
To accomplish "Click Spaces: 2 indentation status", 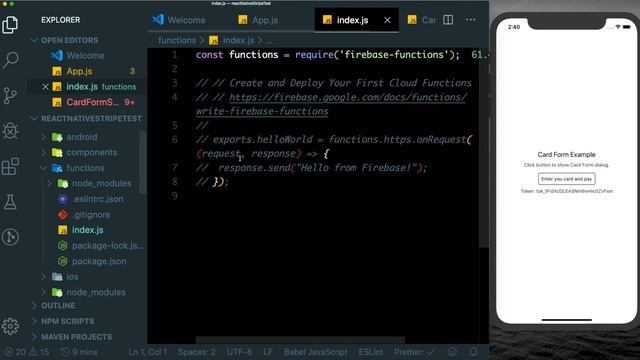I will pyautogui.click(x=196, y=352).
